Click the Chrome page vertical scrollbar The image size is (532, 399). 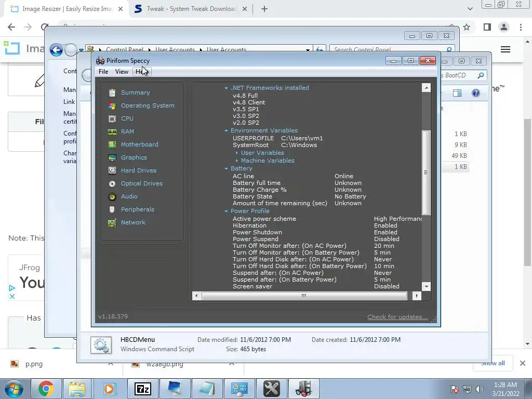click(x=527, y=192)
